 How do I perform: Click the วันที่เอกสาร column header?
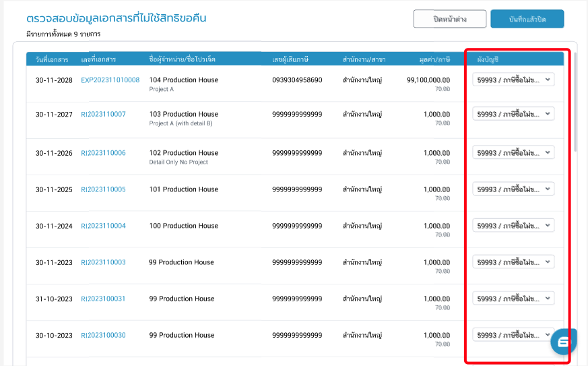pos(52,60)
